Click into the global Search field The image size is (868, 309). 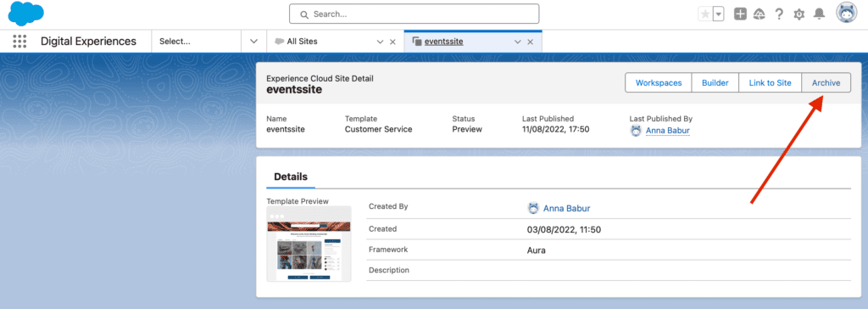(x=414, y=14)
